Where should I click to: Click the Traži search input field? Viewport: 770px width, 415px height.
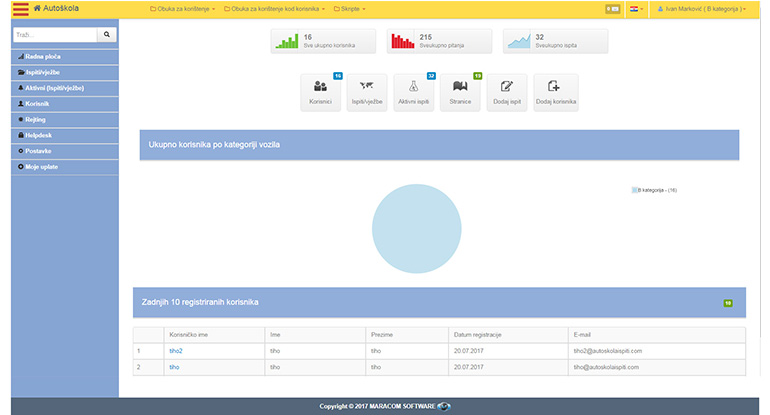tap(55, 34)
